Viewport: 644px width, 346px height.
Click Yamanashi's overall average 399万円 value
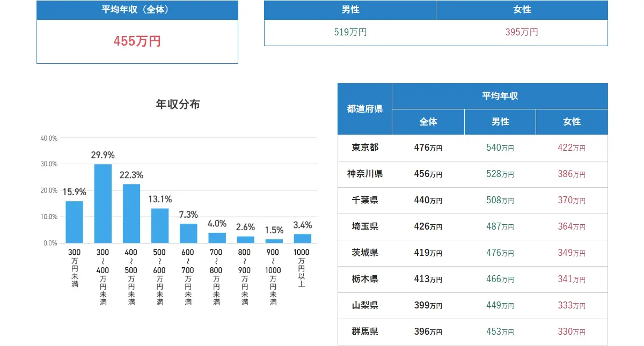(x=428, y=305)
